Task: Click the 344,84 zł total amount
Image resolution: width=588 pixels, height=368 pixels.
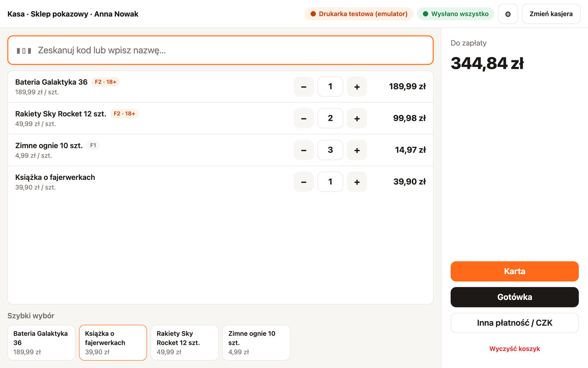Action: 487,63
